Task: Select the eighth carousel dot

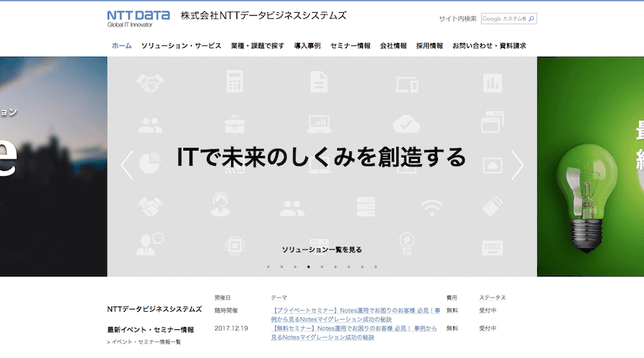Action: click(x=362, y=266)
